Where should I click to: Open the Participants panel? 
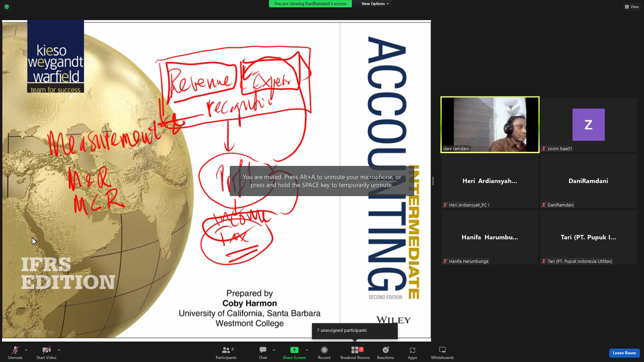(226, 353)
